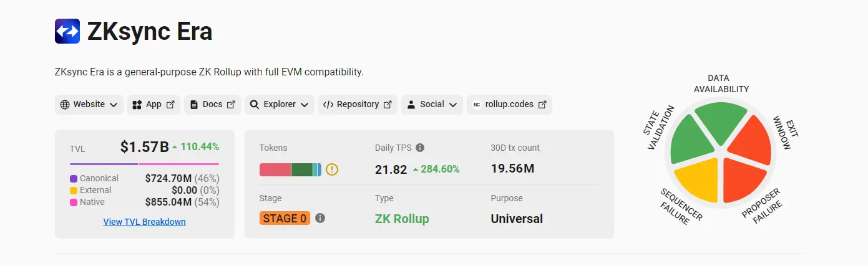This screenshot has width=868, height=266.
Task: Click the pink Native legend swatch
Action: (74, 202)
